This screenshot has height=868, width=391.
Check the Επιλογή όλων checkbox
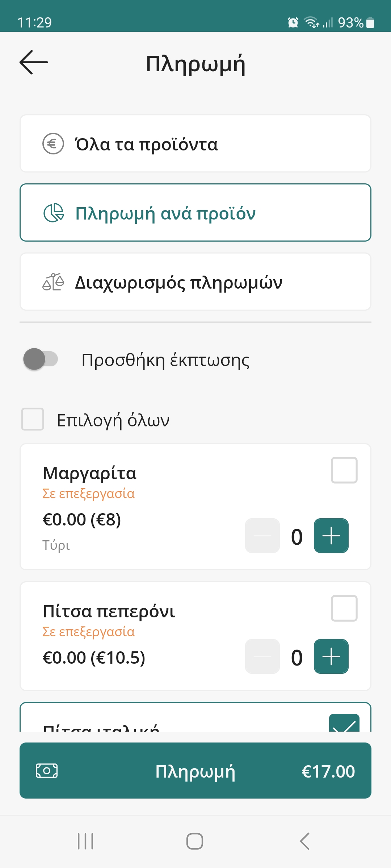[x=33, y=419]
